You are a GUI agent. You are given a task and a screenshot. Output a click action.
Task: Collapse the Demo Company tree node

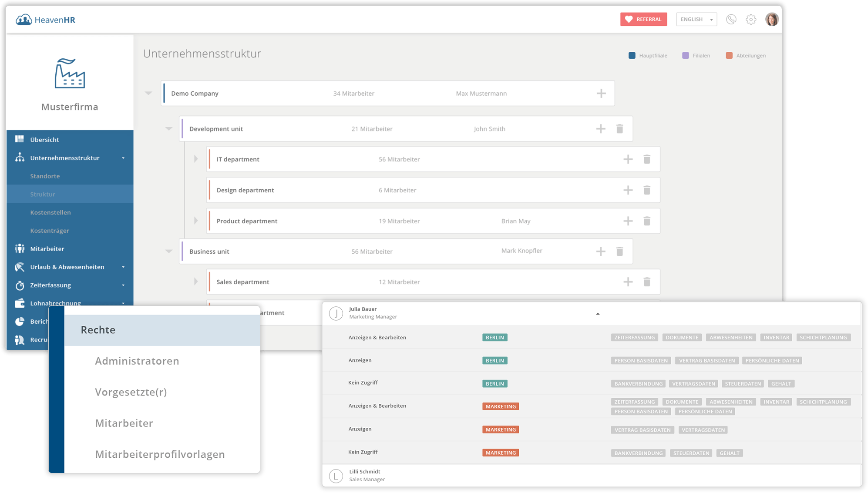click(x=148, y=93)
